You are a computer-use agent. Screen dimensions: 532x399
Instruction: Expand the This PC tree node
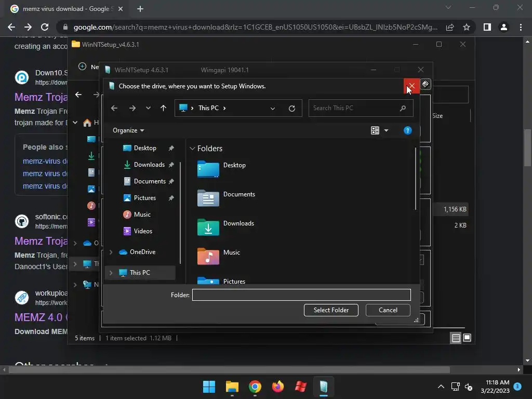click(111, 273)
